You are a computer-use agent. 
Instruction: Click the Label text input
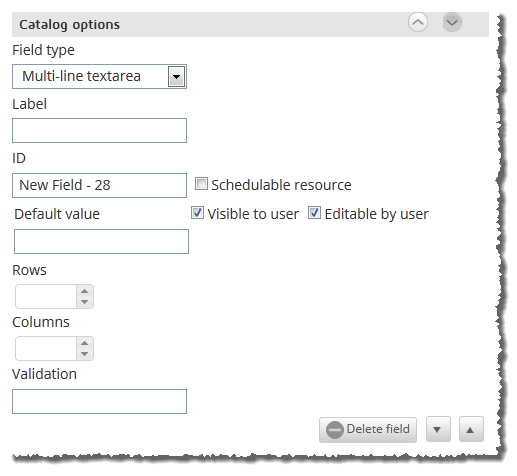click(x=99, y=131)
